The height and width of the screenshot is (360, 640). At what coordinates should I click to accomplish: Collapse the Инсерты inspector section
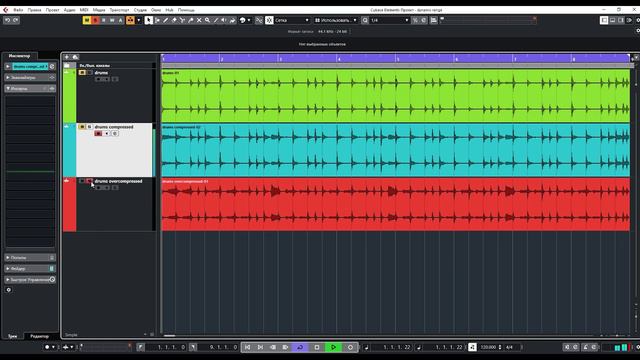tap(30, 88)
